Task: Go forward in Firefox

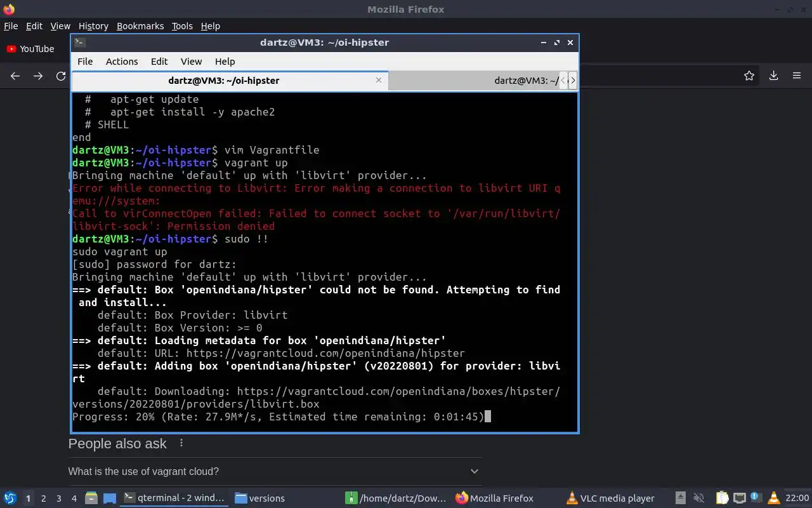Action: tap(38, 76)
